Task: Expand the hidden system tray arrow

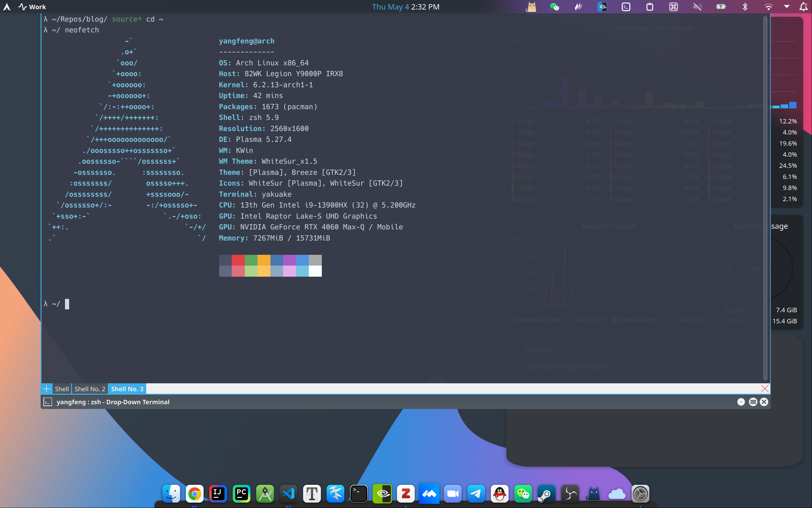Action: tap(787, 7)
